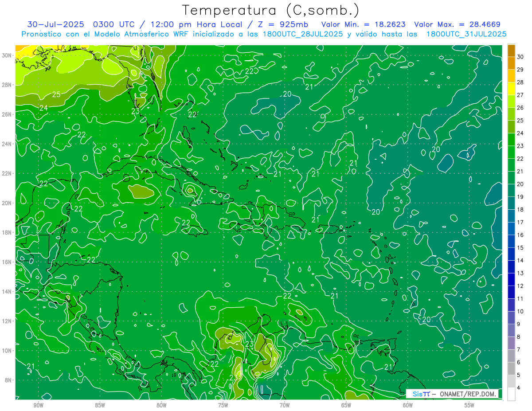
Task: Click the 30N latitude axis label
Action: (x=7, y=55)
